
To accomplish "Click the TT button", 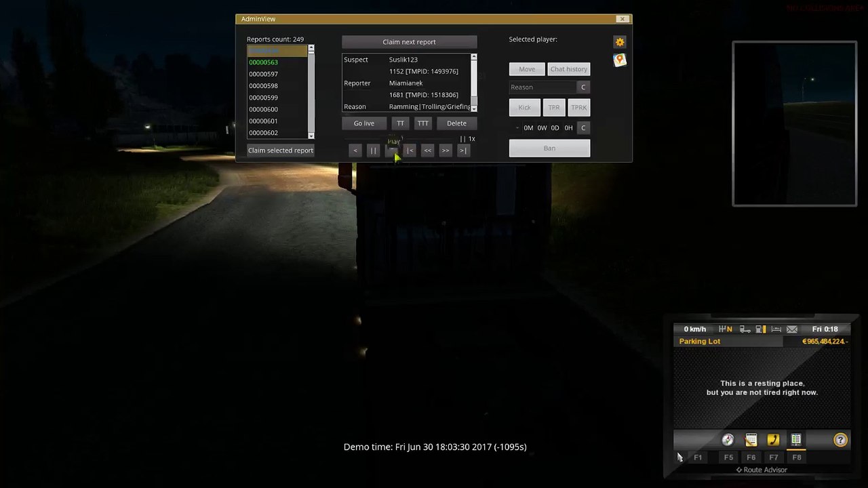I will pyautogui.click(x=400, y=123).
